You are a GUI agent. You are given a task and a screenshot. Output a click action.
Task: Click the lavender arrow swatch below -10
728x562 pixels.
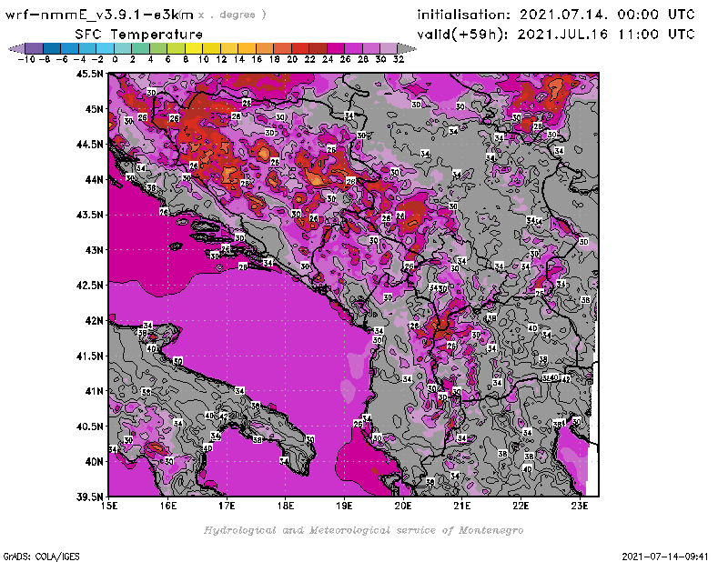[x=17, y=48]
